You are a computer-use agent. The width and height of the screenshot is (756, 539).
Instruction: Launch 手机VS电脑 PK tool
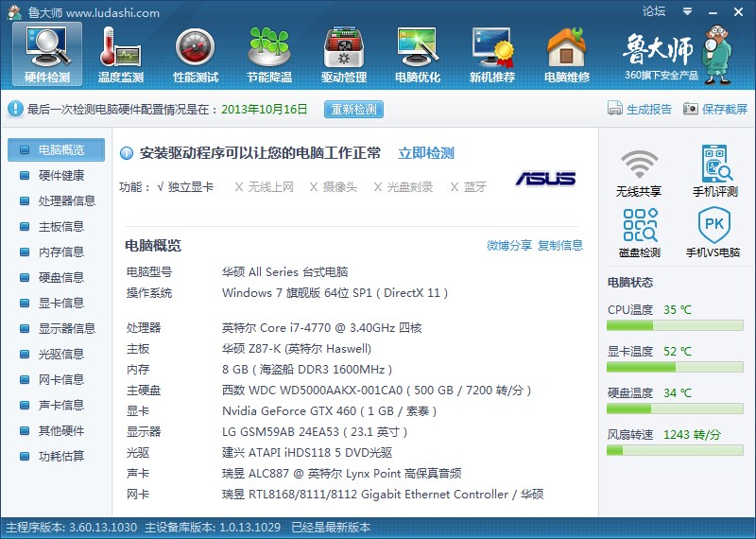coord(713,233)
